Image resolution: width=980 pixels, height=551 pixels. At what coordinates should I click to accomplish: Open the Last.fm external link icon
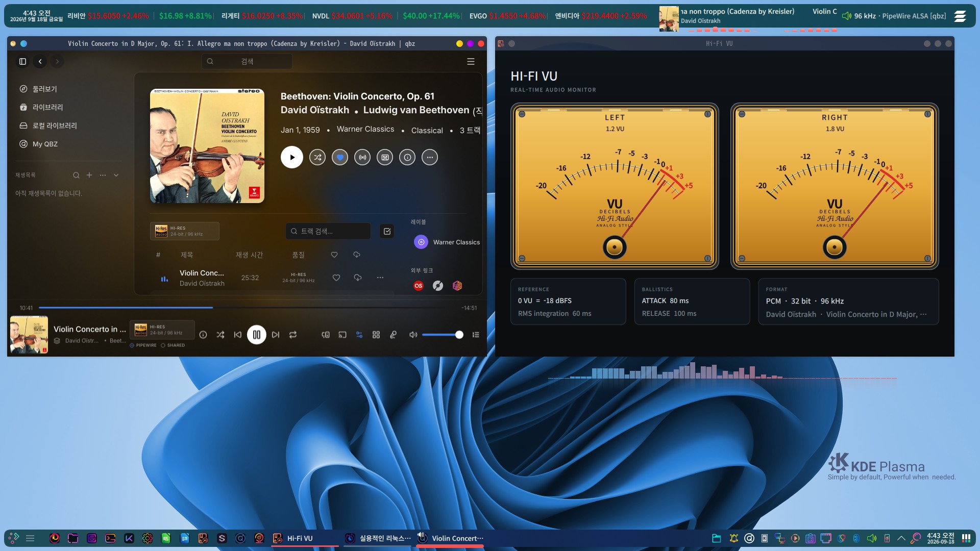coord(419,286)
